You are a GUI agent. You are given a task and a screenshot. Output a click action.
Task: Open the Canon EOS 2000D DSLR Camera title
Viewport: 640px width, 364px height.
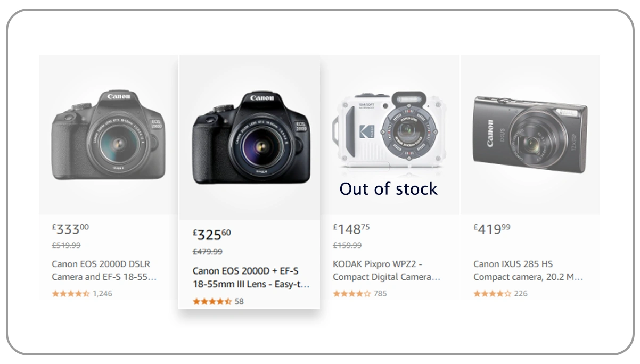tap(104, 270)
